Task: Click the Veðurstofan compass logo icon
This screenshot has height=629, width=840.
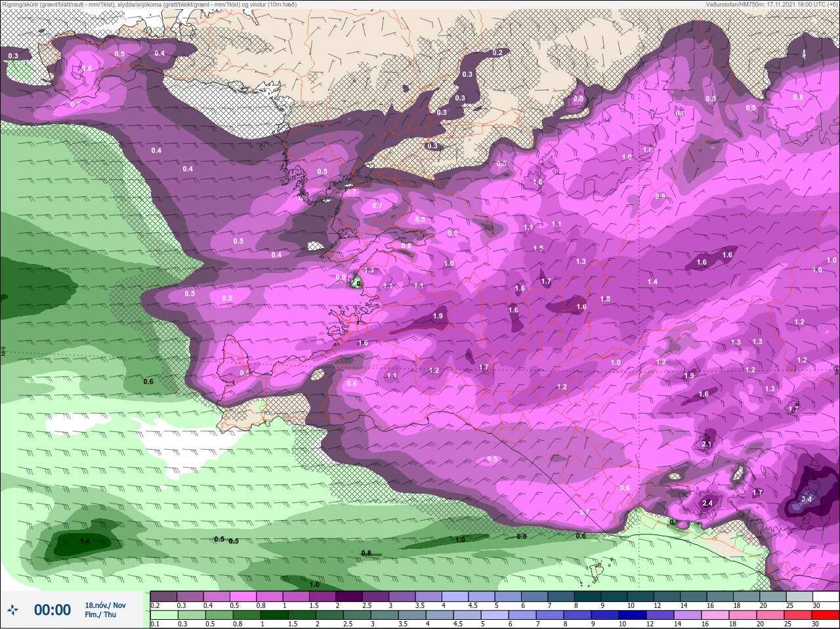Action: pyautogui.click(x=13, y=610)
